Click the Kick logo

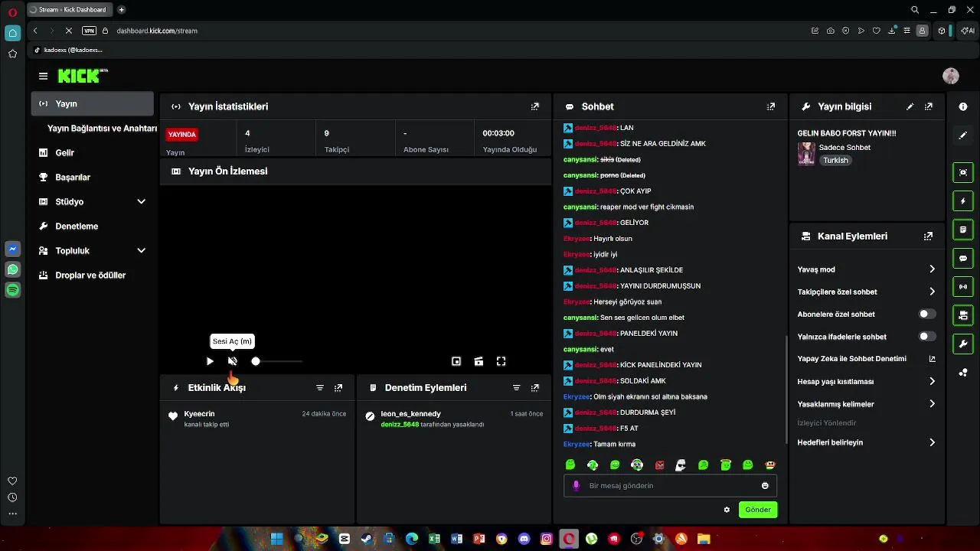click(x=83, y=76)
